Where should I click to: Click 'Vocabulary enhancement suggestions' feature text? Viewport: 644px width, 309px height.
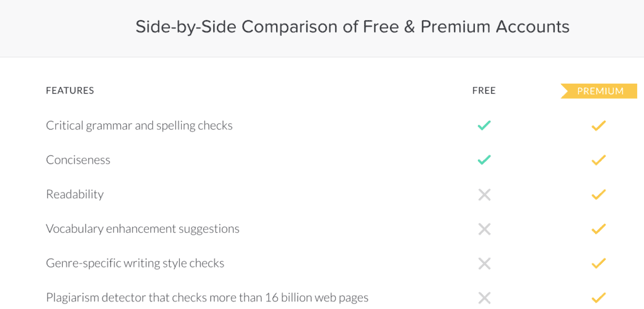[x=143, y=229]
